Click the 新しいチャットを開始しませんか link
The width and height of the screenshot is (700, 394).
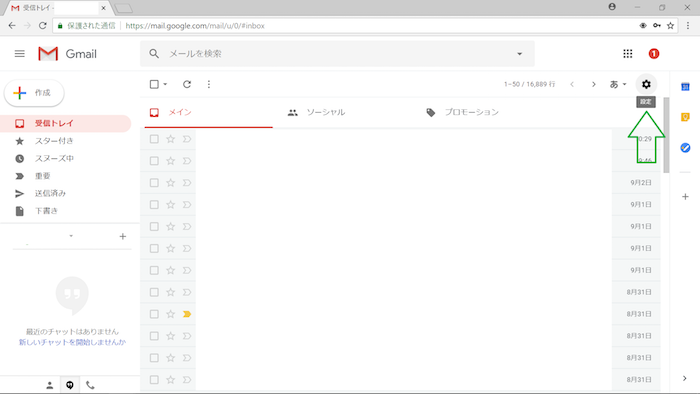coord(72,342)
